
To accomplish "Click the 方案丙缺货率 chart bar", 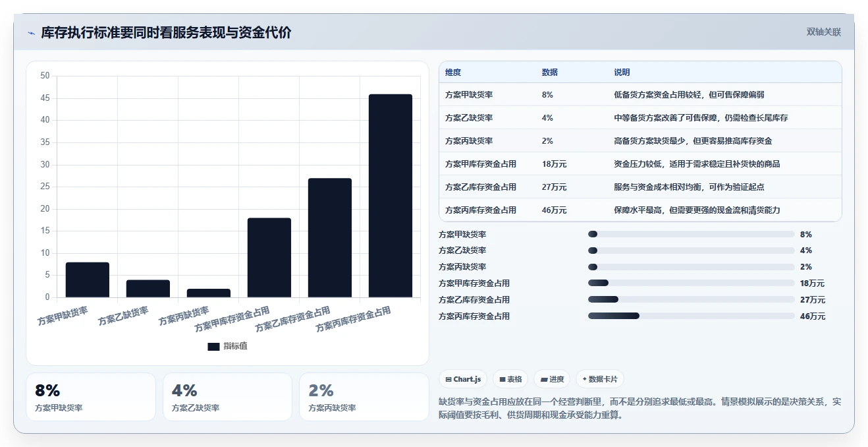I will click(209, 293).
